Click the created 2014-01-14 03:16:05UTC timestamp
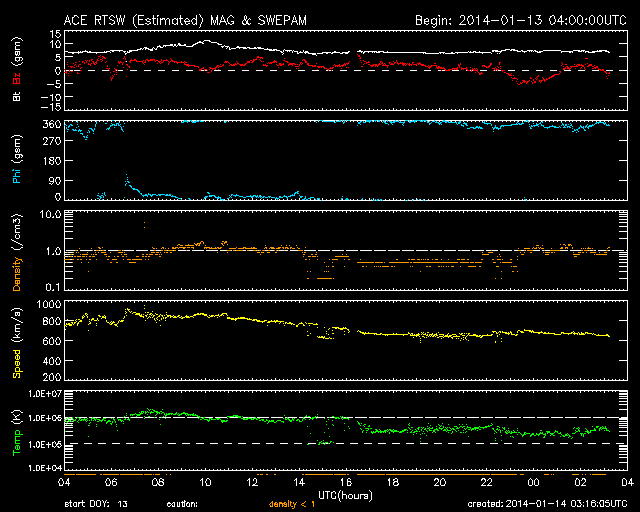Screen dimensions: 640x512 548,505
